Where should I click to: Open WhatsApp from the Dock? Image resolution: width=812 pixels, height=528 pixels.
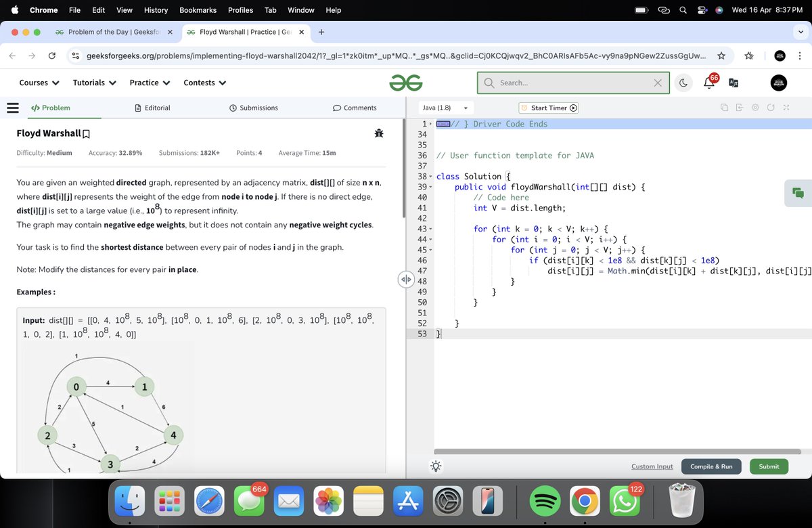[x=624, y=502]
